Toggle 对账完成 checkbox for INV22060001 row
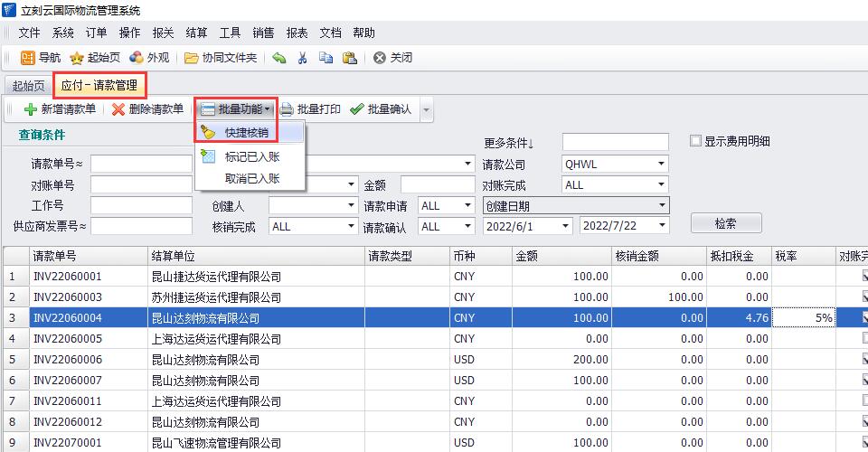868x452 pixels. pos(864,277)
